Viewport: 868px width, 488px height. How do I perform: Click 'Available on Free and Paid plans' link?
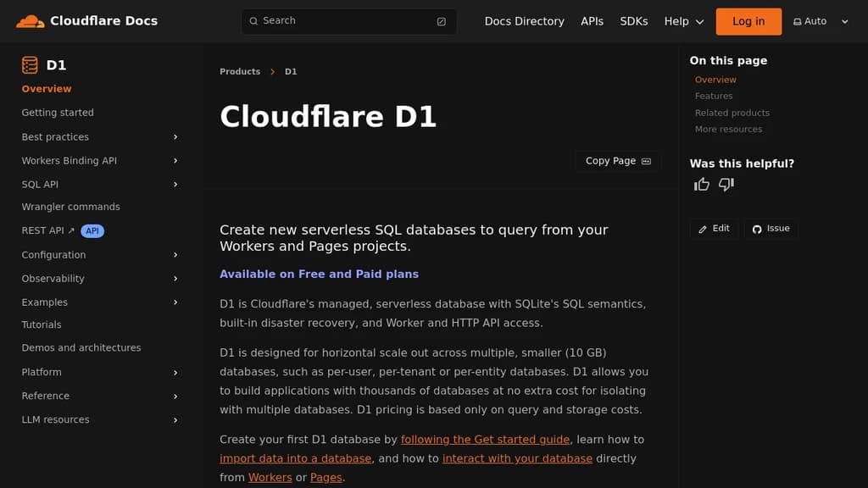(319, 274)
